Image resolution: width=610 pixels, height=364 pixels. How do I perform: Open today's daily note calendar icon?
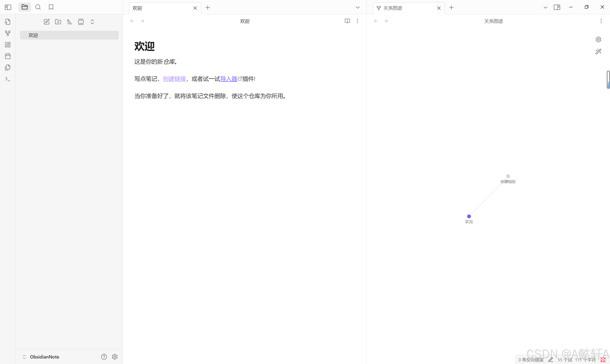click(8, 56)
